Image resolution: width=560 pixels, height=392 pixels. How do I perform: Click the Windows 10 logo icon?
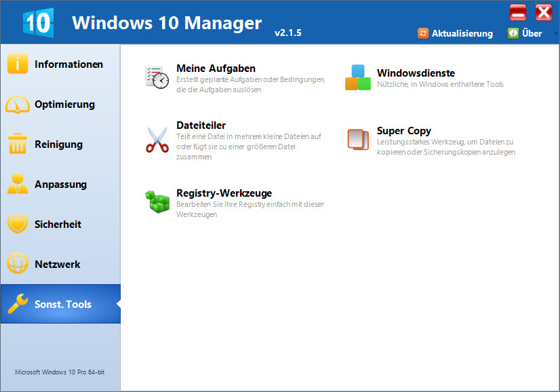pos(38,23)
